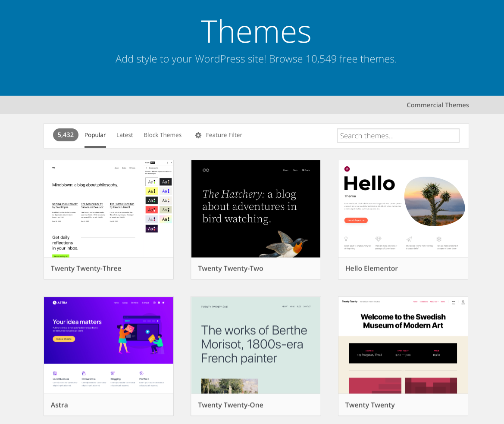
Task: Open the Feature Filter gear icon
Action: 198,135
